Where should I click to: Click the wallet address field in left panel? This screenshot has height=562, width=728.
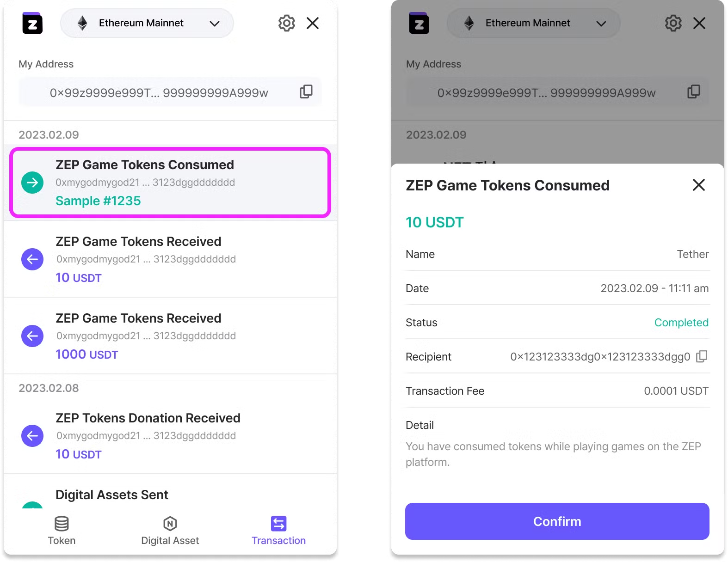pyautogui.click(x=159, y=92)
